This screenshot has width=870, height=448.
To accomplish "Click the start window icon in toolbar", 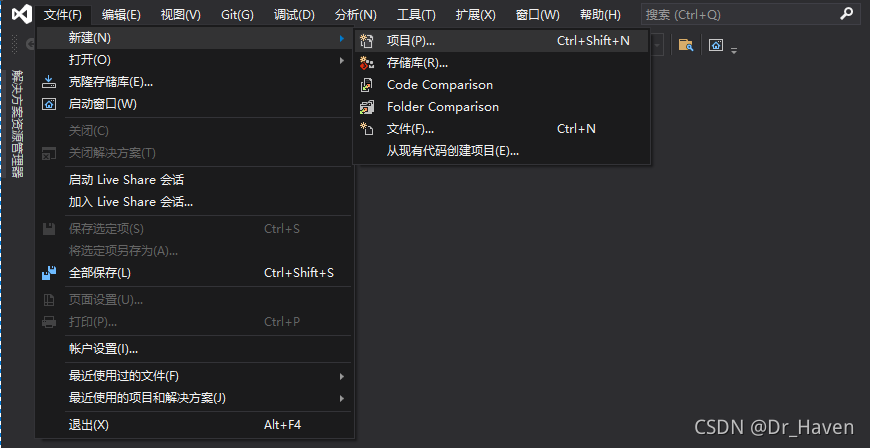I will [x=716, y=45].
